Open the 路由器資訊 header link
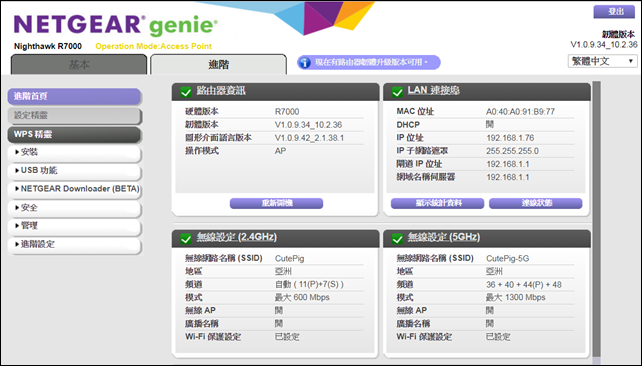642x366 pixels. pyautogui.click(x=221, y=90)
